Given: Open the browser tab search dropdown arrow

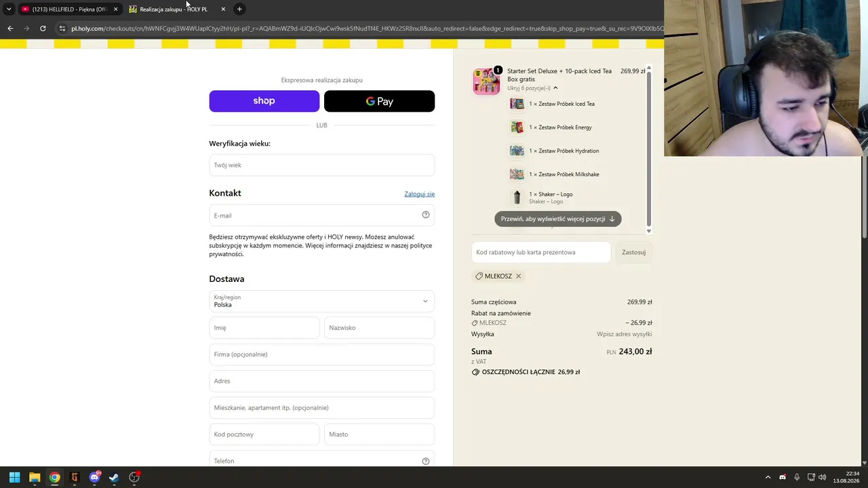Looking at the screenshot, I should [x=9, y=9].
